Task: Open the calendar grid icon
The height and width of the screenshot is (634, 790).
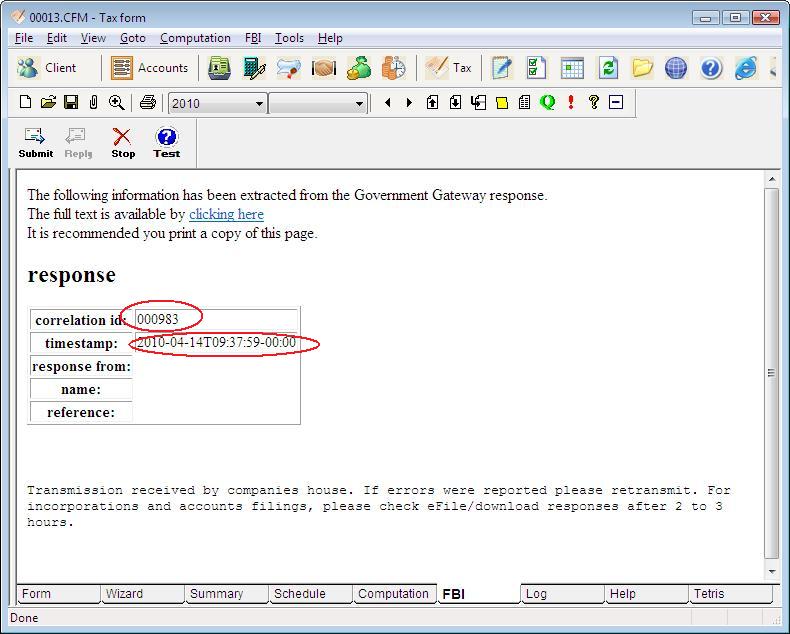Action: click(572, 68)
